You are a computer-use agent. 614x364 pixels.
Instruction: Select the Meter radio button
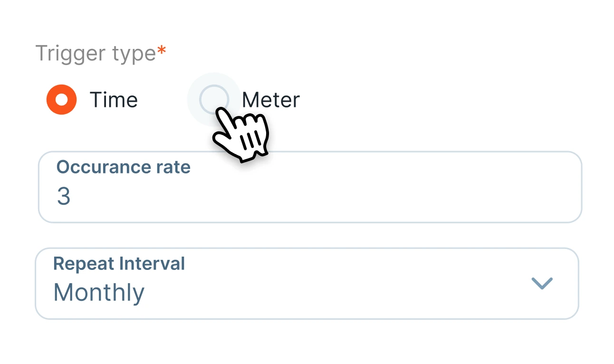pyautogui.click(x=214, y=100)
